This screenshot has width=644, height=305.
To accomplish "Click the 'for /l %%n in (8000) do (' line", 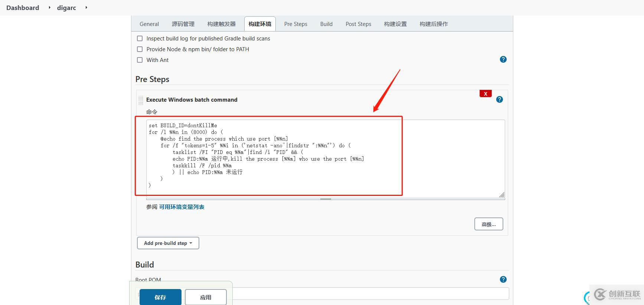I will coord(186,132).
